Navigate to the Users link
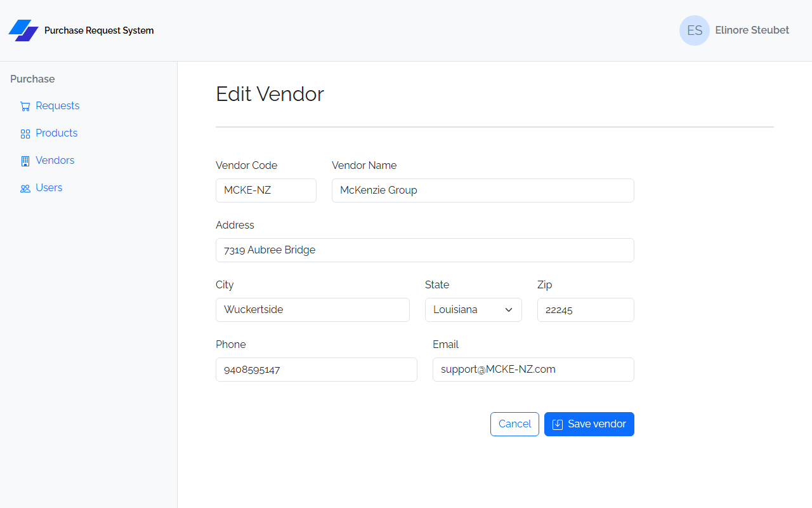 [x=49, y=188]
